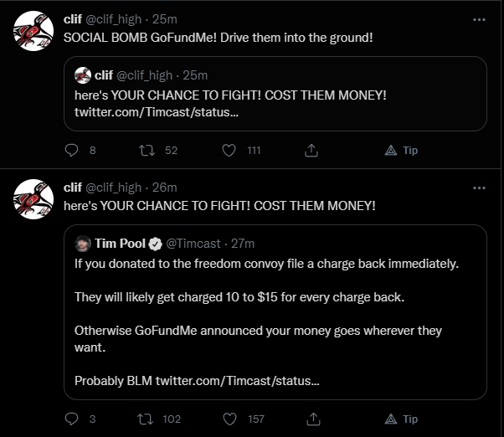Click the @clif_high handle on first tweet
Screen dimensions: 504x437
112,18
